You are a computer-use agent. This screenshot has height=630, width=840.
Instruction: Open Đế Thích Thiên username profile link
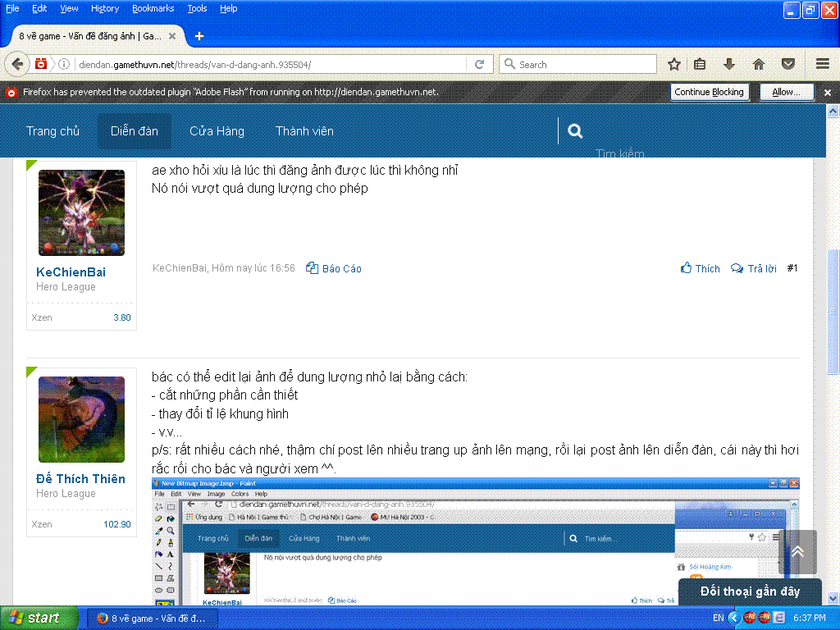(x=81, y=479)
